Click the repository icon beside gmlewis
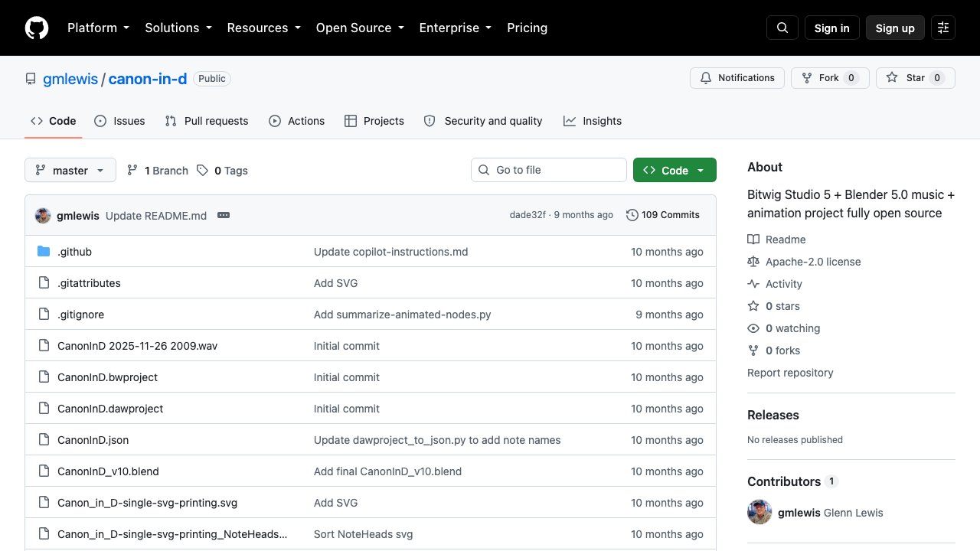Image resolution: width=980 pixels, height=551 pixels. (x=31, y=79)
